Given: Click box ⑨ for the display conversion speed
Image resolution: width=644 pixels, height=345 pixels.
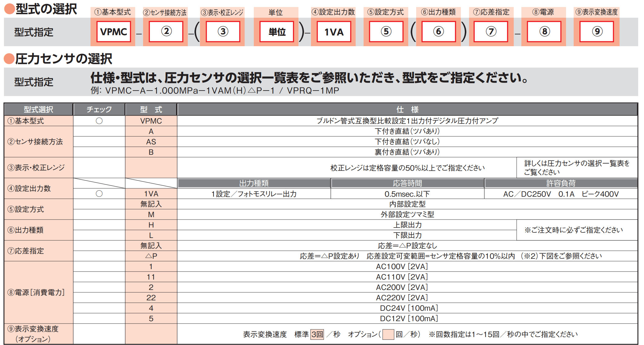Looking at the screenshot, I should [597, 32].
